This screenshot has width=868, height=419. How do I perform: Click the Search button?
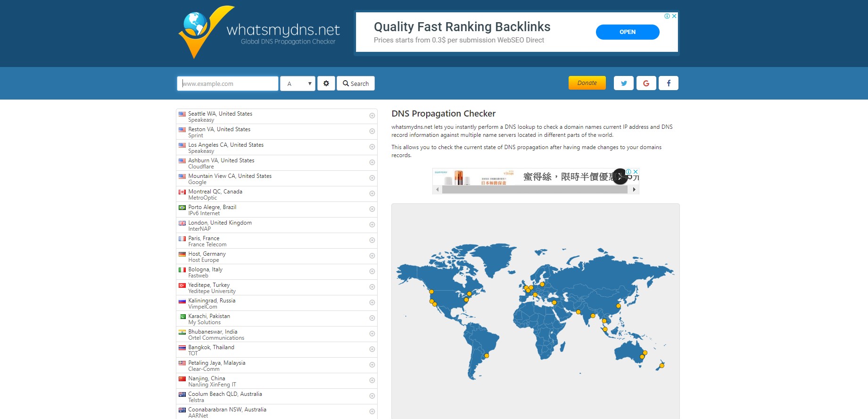pos(355,84)
